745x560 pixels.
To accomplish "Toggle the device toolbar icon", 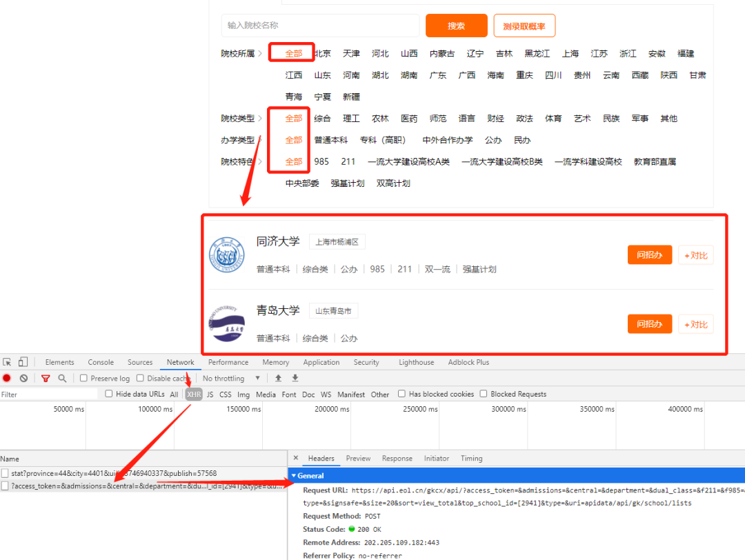I will [23, 362].
